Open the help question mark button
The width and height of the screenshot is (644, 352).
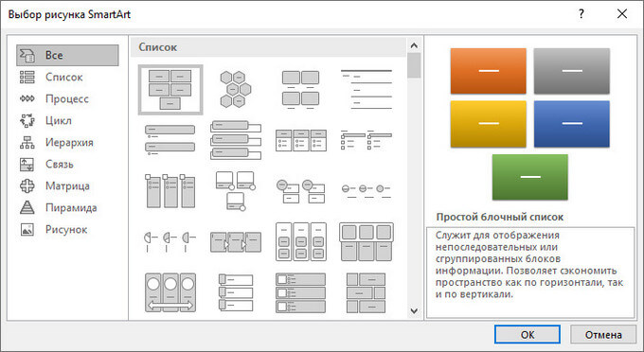[x=581, y=14]
